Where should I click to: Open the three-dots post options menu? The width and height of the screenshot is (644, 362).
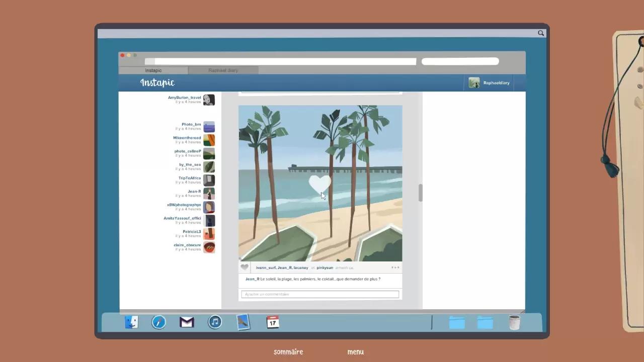[x=395, y=267]
